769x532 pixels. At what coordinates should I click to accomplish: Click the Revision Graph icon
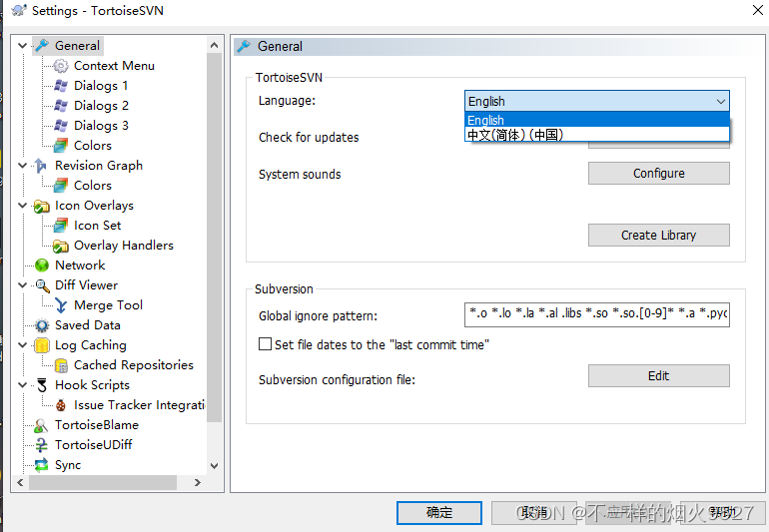click(42, 166)
